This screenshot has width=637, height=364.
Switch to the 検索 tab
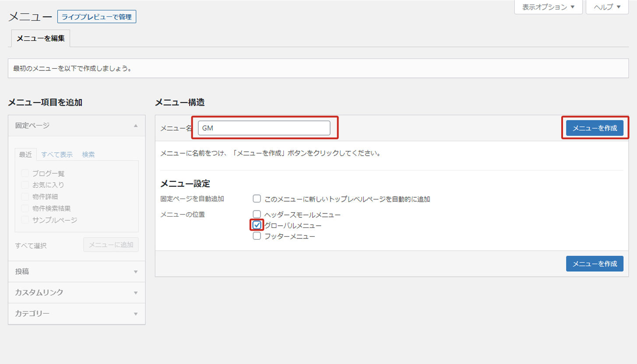point(88,154)
